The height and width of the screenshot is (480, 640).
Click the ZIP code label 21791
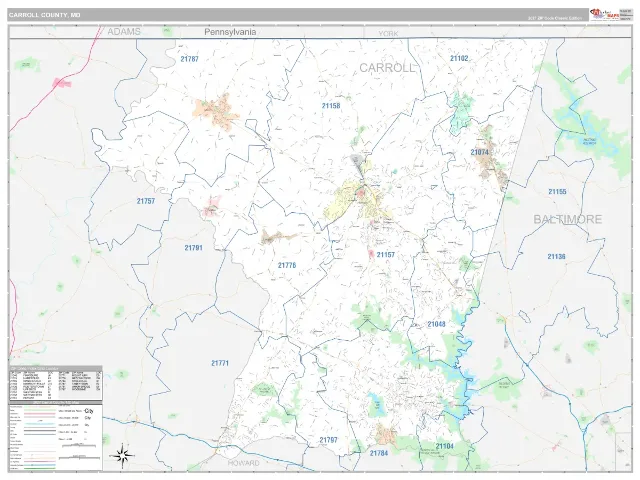tap(193, 248)
